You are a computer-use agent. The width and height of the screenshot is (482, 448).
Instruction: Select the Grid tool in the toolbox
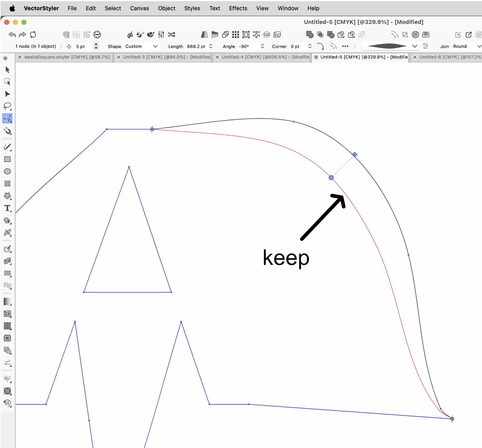7,184
